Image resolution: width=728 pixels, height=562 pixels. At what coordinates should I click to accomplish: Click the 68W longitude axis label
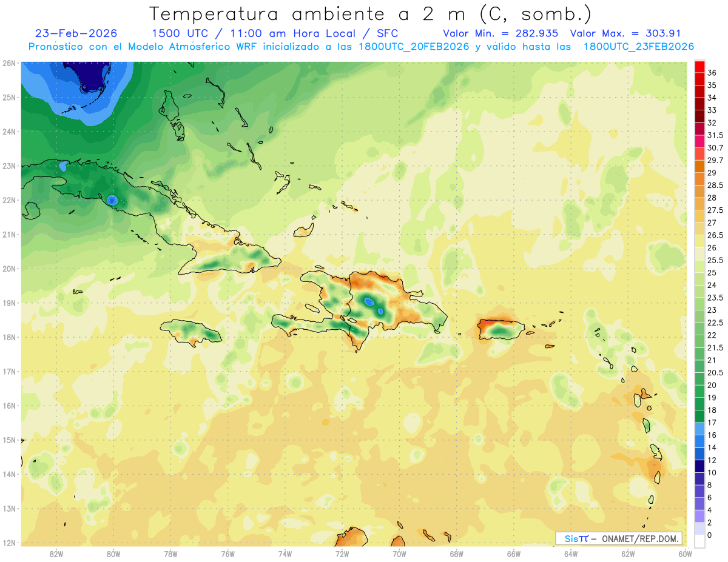point(456,554)
